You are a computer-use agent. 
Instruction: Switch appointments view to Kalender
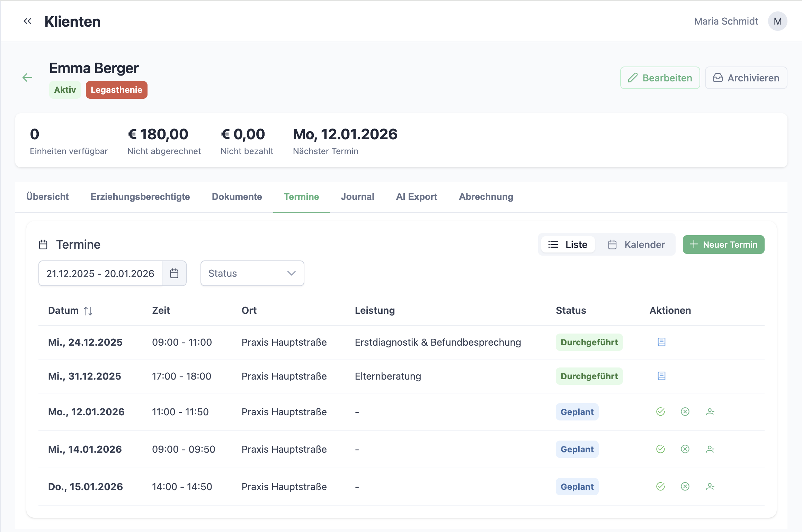(636, 245)
